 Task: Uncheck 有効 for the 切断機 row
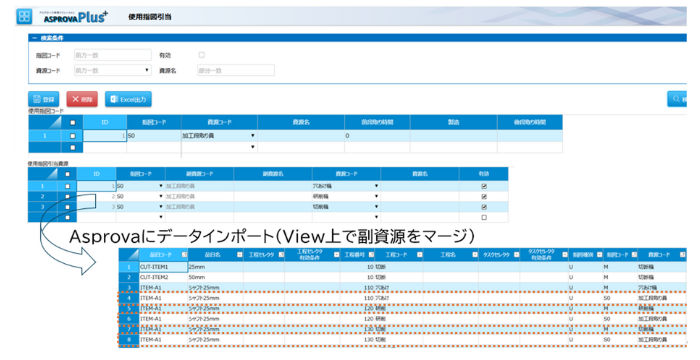484,207
